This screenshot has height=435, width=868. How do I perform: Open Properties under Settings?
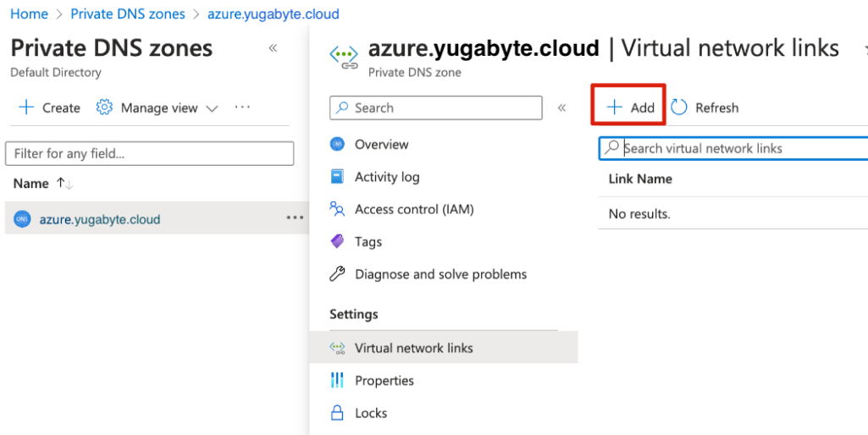(384, 381)
